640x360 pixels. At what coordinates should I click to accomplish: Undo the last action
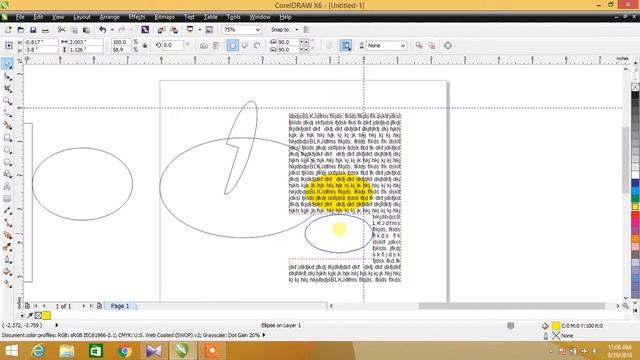click(102, 30)
